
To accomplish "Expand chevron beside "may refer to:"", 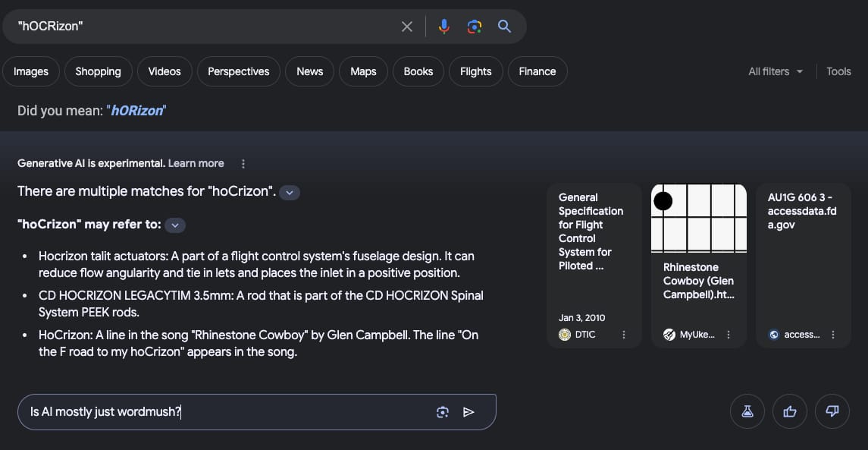I will click(x=175, y=225).
